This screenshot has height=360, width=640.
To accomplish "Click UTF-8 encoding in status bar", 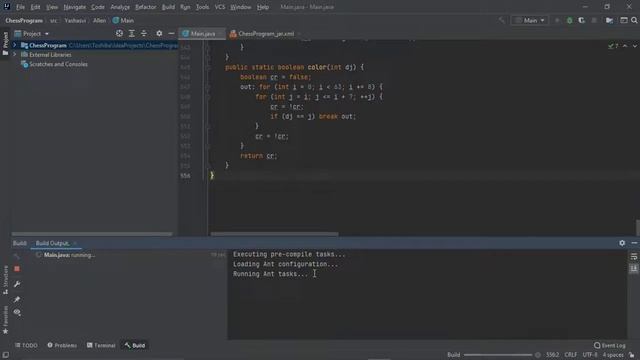I will coord(590,355).
